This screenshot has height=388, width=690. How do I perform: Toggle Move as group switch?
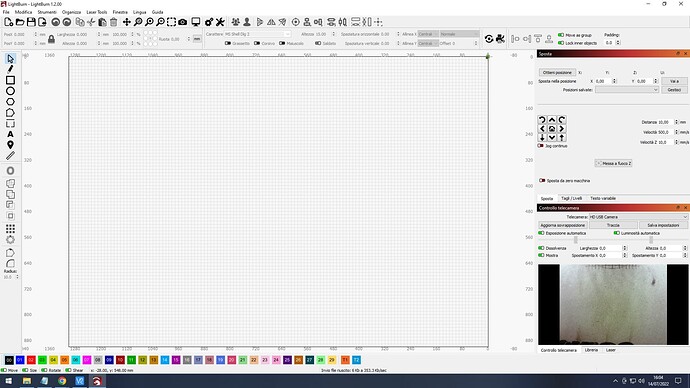coord(561,35)
